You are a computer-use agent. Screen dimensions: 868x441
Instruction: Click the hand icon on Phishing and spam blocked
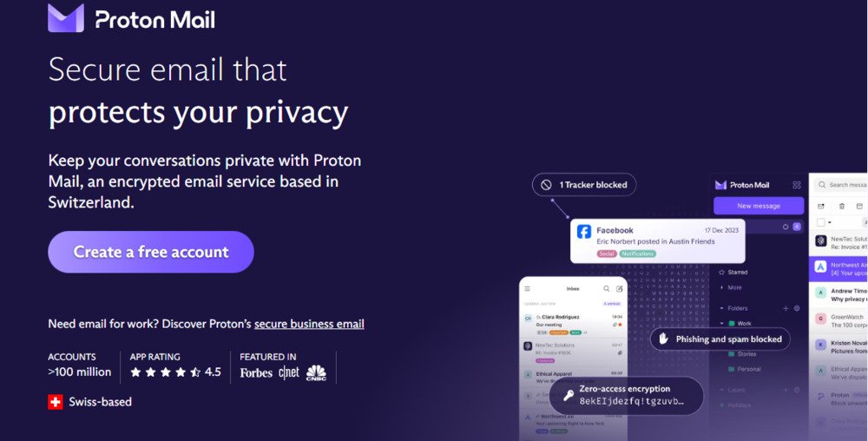click(664, 339)
